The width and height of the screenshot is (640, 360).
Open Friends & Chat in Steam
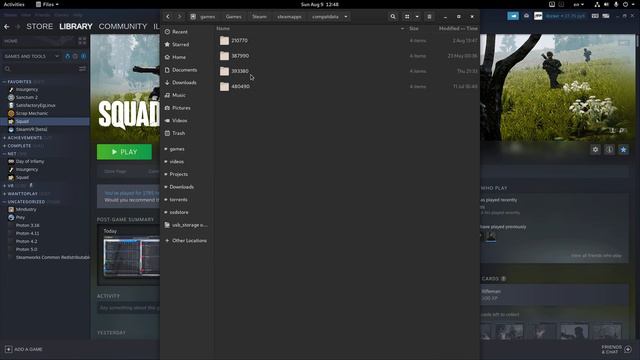616,349
